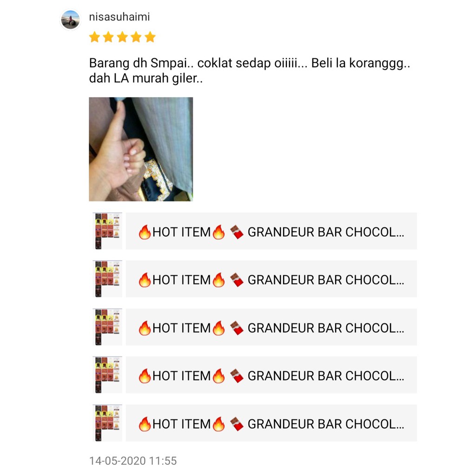
Task: Open first product thumbnail in list
Action: point(107,231)
